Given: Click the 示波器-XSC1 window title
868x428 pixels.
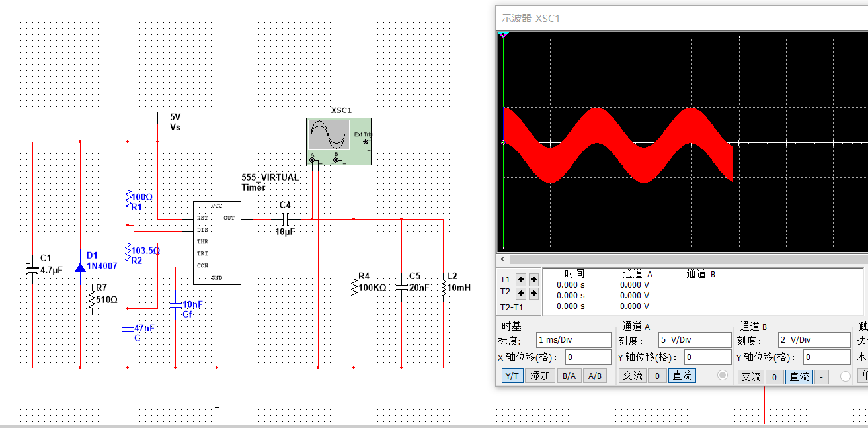Looking at the screenshot, I should tap(531, 18).
